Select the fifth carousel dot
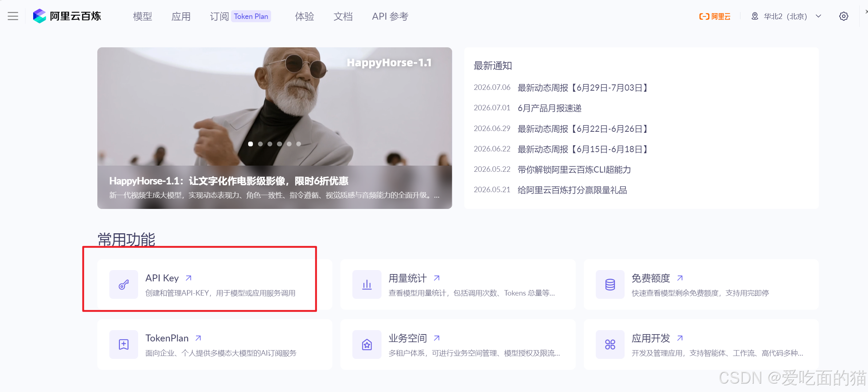The height and width of the screenshot is (392, 868). 289,144
